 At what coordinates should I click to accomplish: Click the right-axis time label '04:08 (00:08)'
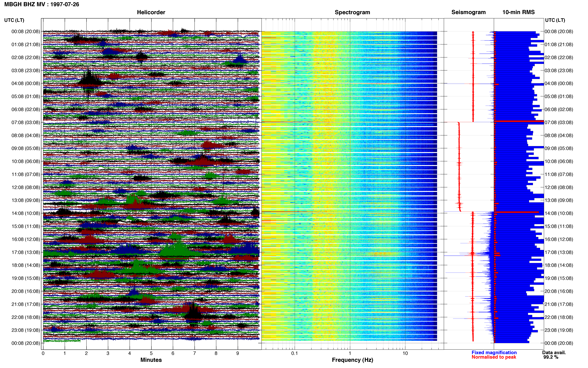559,83
